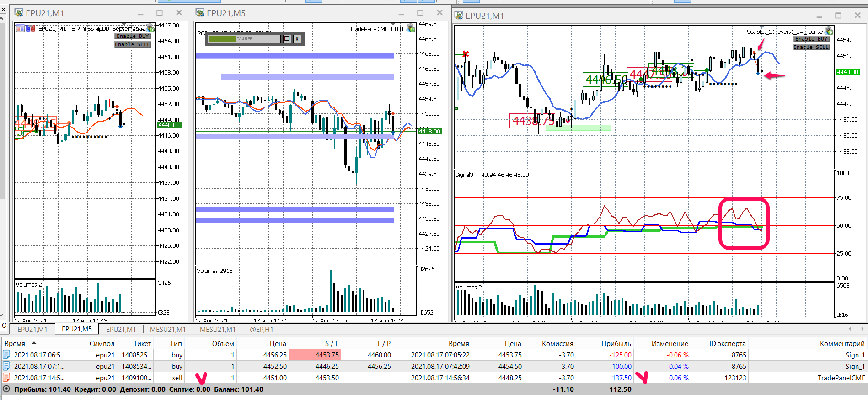Click the 0.04 % change cell

pos(663,366)
